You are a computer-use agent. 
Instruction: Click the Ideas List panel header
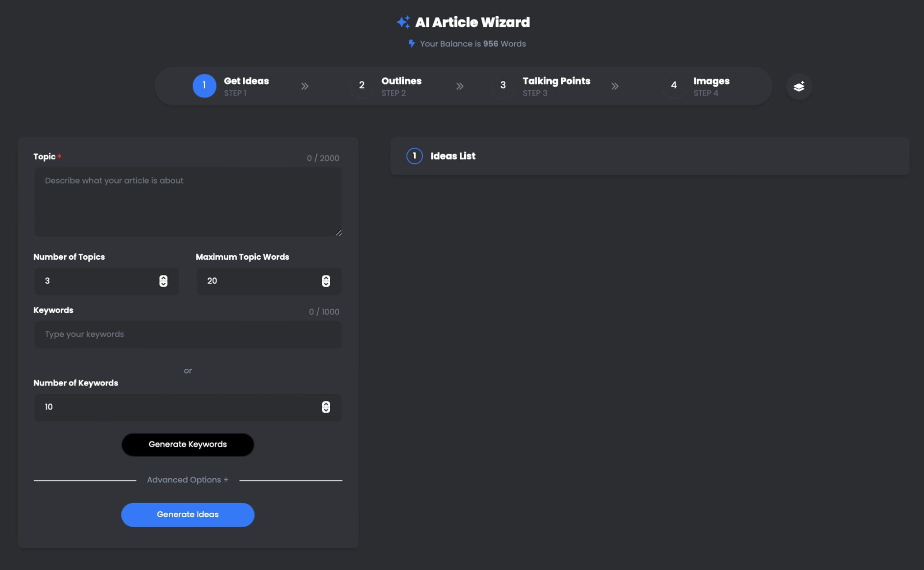[453, 156]
